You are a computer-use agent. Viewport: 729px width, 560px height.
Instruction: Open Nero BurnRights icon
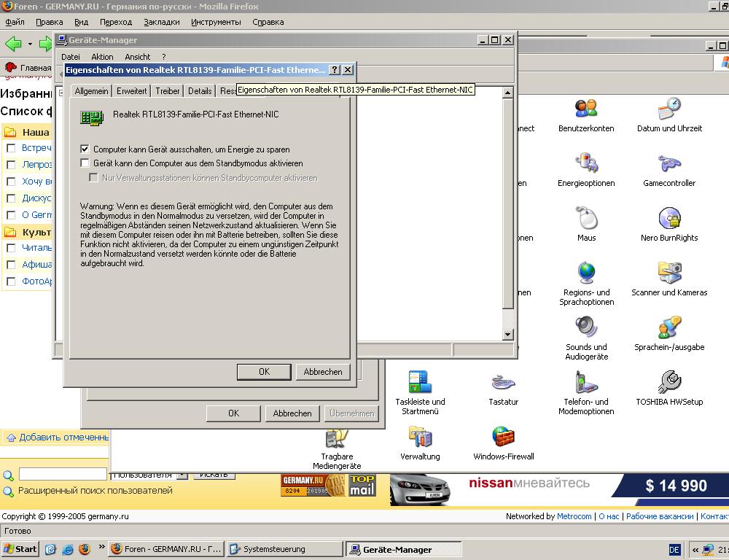pos(669,224)
